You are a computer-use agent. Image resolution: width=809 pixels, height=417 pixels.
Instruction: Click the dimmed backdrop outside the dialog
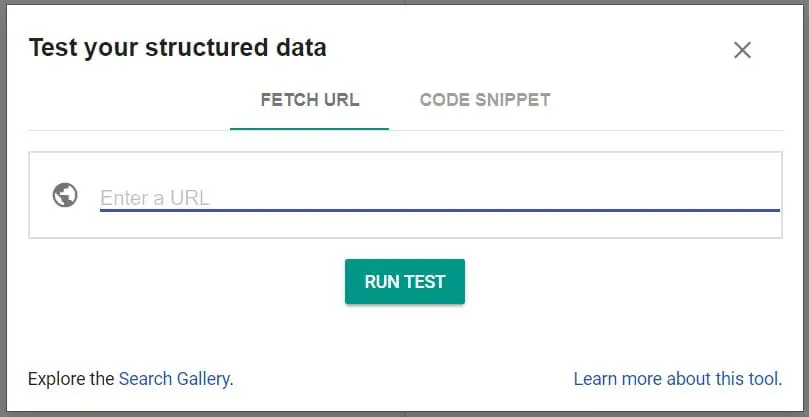pos(3,206)
